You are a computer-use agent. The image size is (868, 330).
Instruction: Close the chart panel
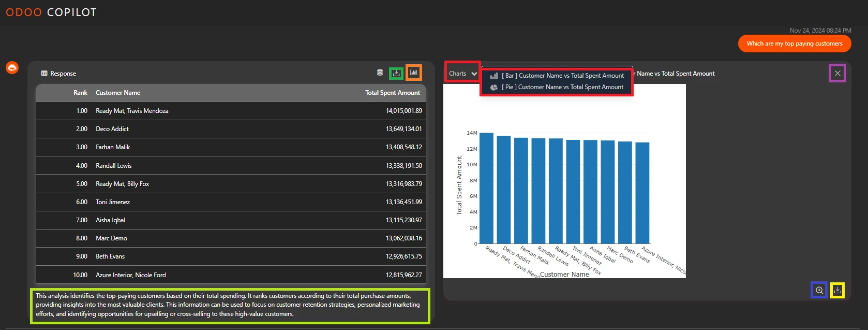tap(837, 74)
